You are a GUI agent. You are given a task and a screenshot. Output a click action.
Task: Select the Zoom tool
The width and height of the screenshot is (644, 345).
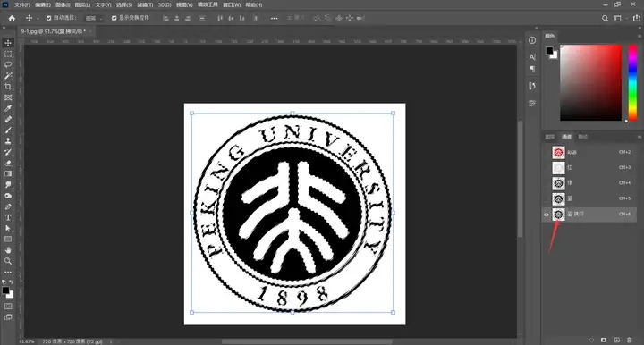pos(8,261)
